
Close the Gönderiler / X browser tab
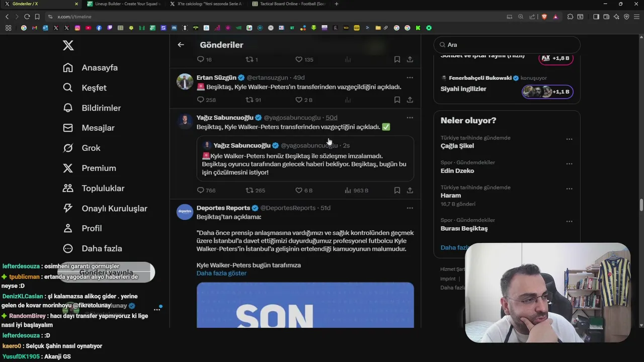(x=76, y=4)
